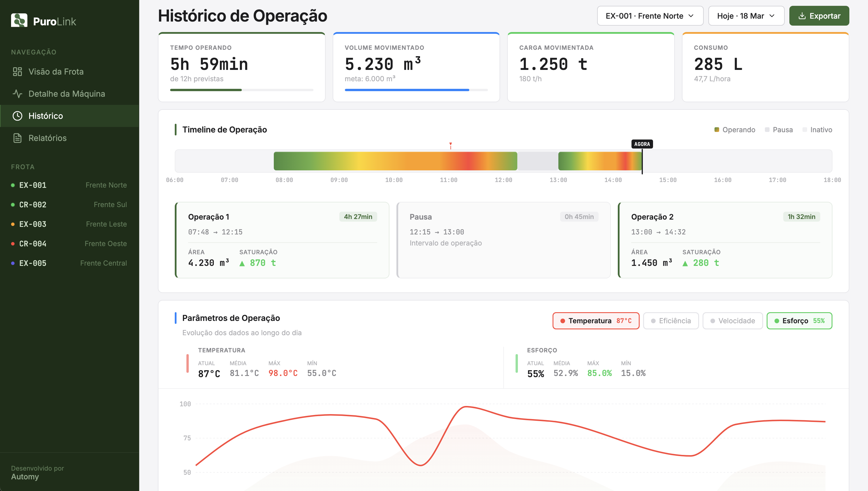Click the 81.1°C average temperature value

(x=244, y=373)
